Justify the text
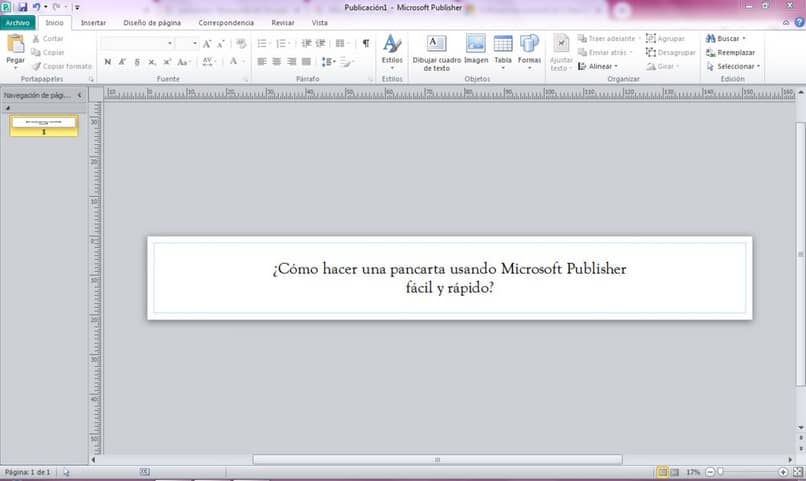This screenshot has height=481, width=806. click(x=306, y=62)
